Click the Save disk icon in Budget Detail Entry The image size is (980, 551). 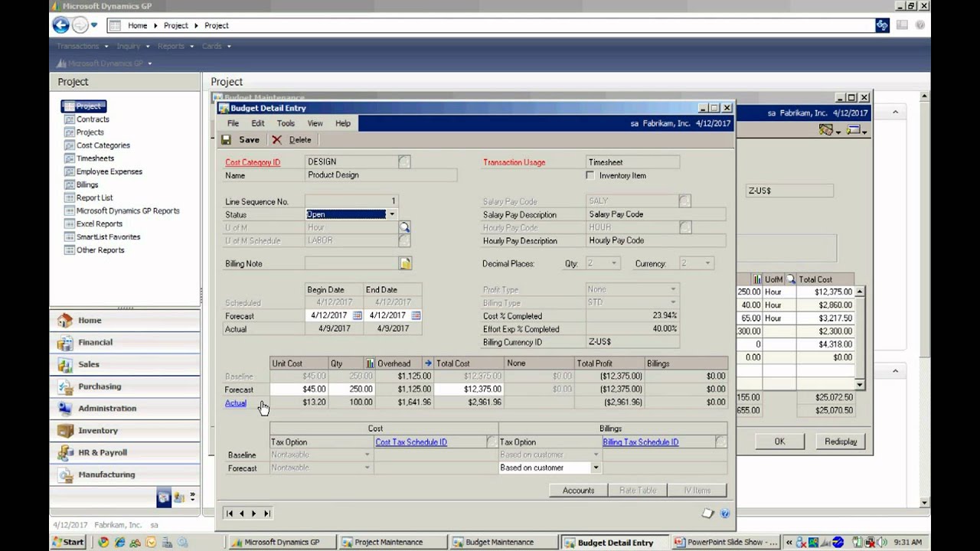pos(226,140)
